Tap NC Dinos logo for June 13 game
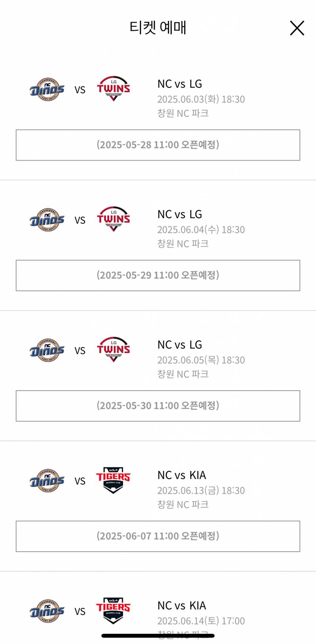This screenshot has width=316, height=644. pos(47,481)
